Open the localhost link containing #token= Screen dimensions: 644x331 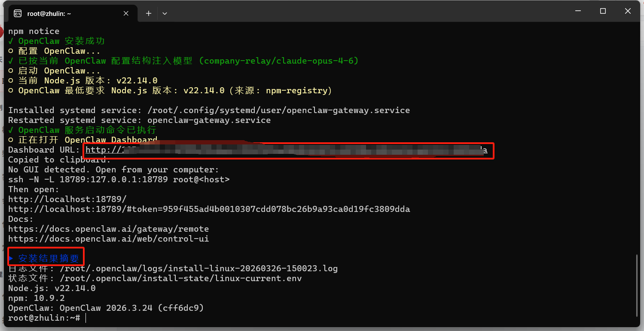point(209,209)
